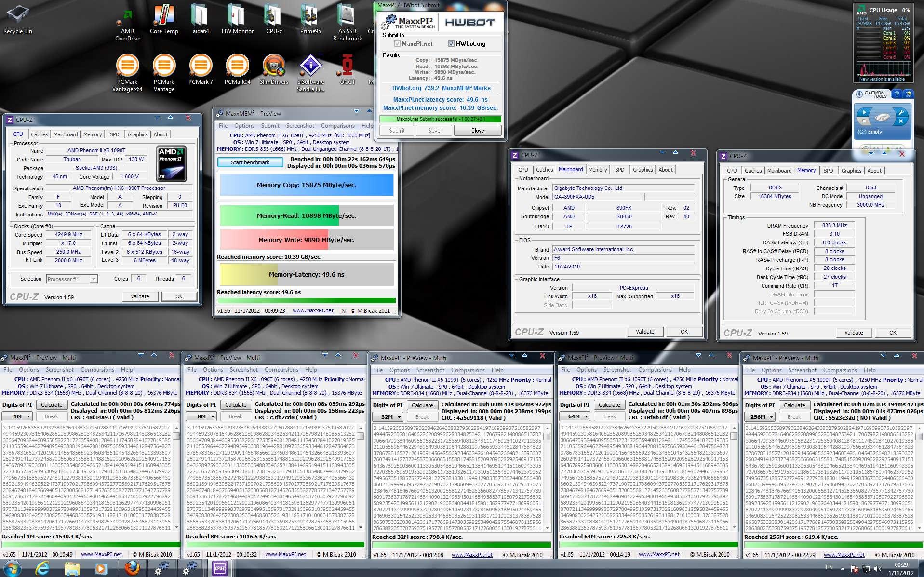This screenshot has height=577, width=924.
Task: Click the 'New version is available' gadget link
Action: [x=882, y=79]
